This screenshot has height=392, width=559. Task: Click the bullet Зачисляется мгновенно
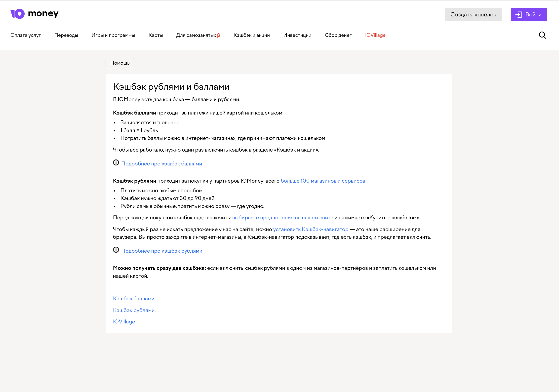coord(150,122)
